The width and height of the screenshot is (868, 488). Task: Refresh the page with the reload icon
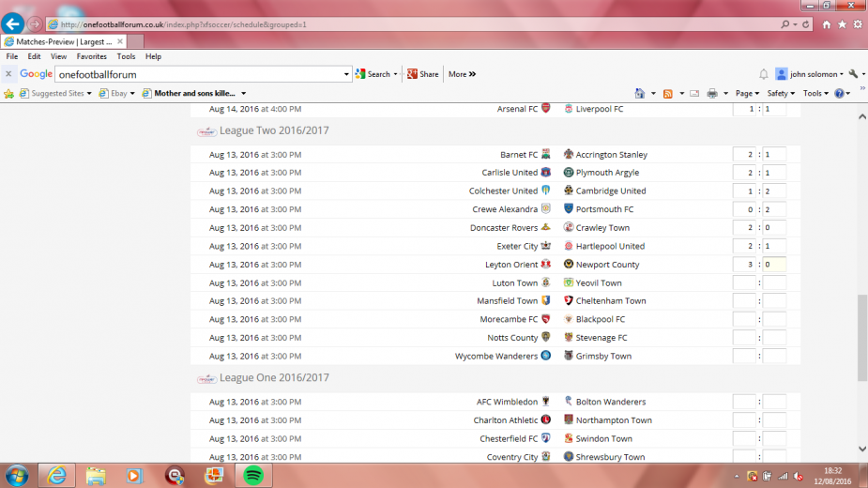point(806,24)
